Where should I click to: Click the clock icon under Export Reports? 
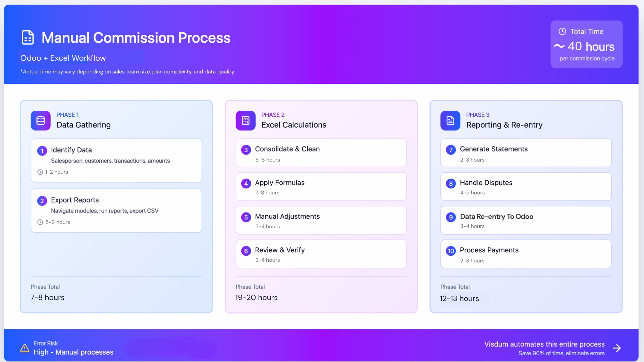click(40, 222)
